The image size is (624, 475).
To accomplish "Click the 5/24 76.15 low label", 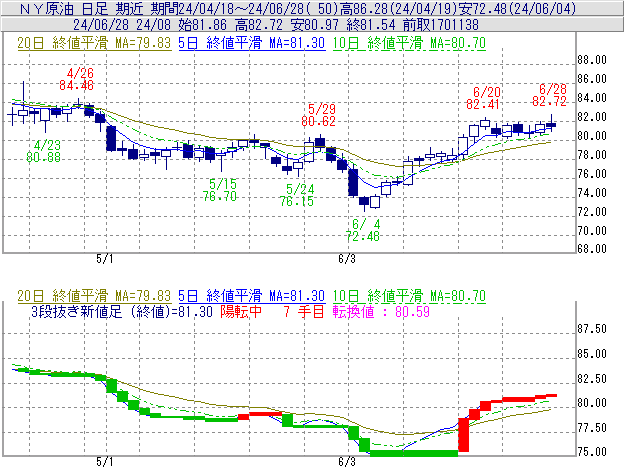I will point(297,195).
